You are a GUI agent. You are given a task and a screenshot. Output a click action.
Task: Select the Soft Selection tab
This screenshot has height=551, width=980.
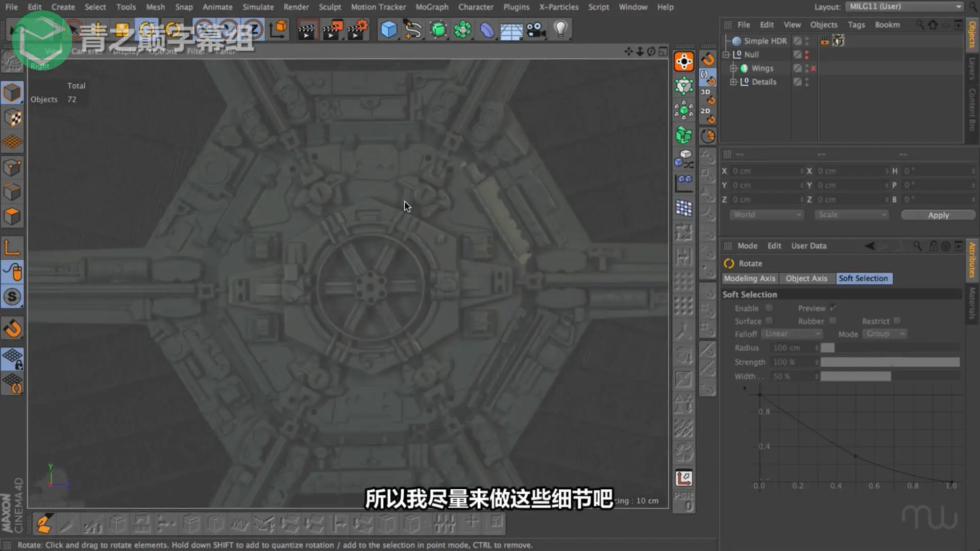pyautogui.click(x=864, y=279)
